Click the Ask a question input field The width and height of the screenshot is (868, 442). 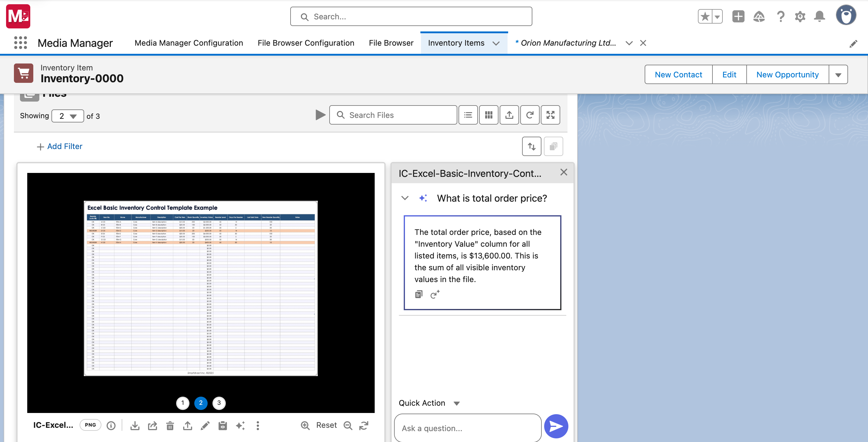467,428
